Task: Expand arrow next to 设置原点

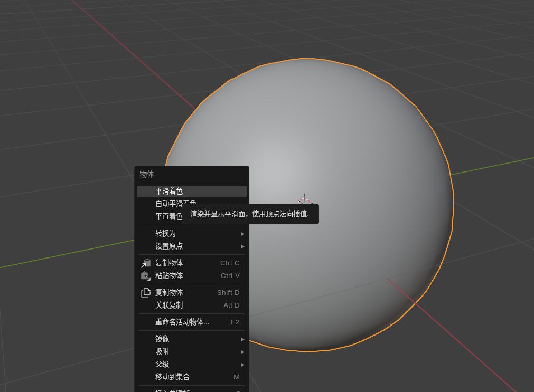Action: pos(242,246)
